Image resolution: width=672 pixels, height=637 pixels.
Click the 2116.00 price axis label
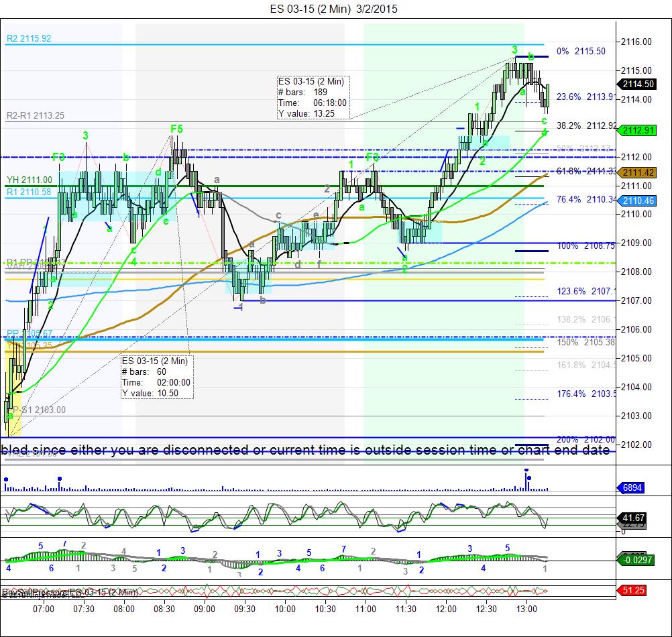click(x=636, y=42)
